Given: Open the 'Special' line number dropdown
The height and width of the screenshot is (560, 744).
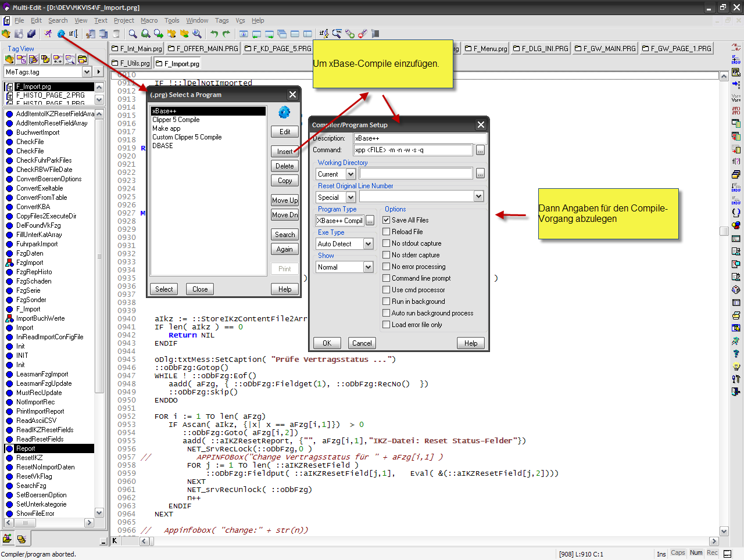Looking at the screenshot, I should pos(350,198).
